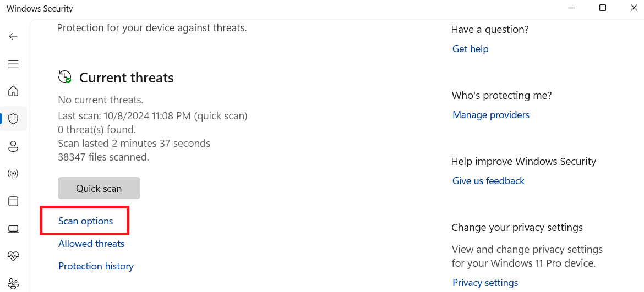The height and width of the screenshot is (292, 644).
Task: Click the '0 threat(s) found.' text
Action: tap(97, 130)
